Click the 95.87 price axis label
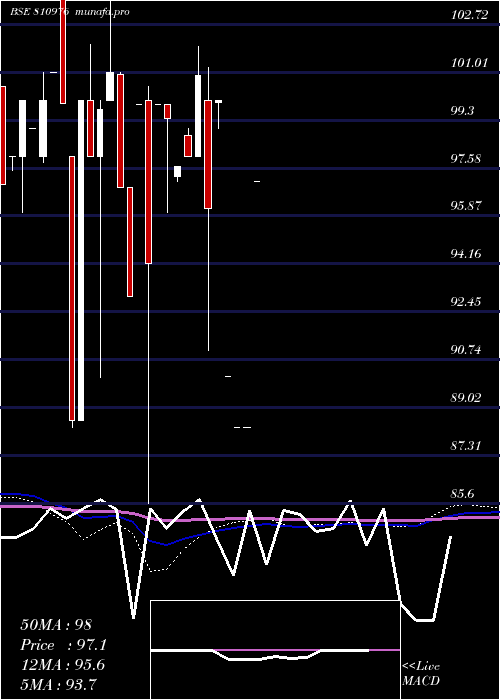The height and width of the screenshot is (700, 500). point(466,206)
